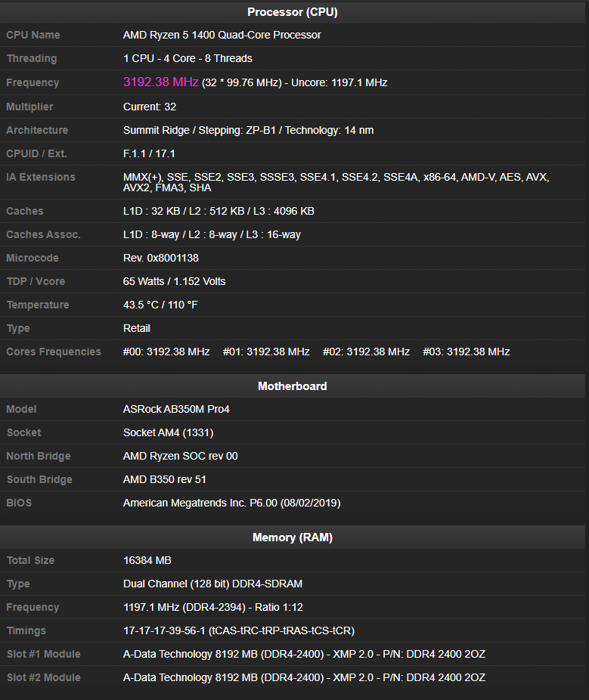
Task: Click the TDP / Vcore label
Action: coord(36,282)
